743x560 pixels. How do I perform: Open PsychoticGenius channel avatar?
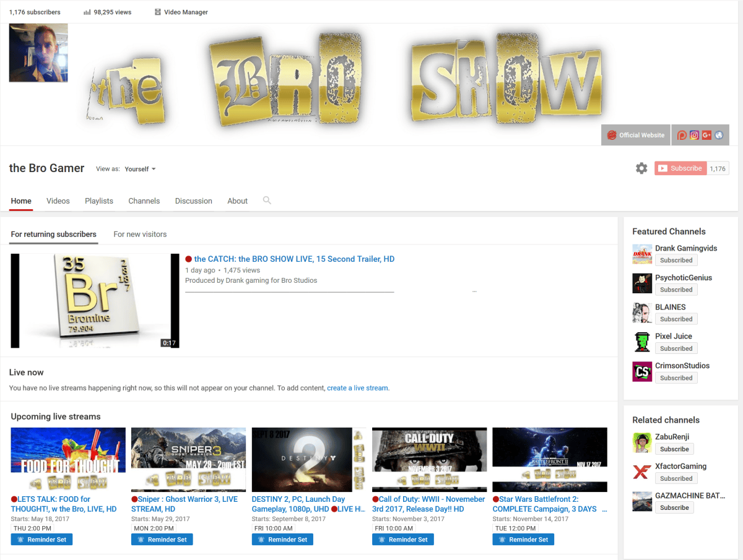click(x=642, y=283)
